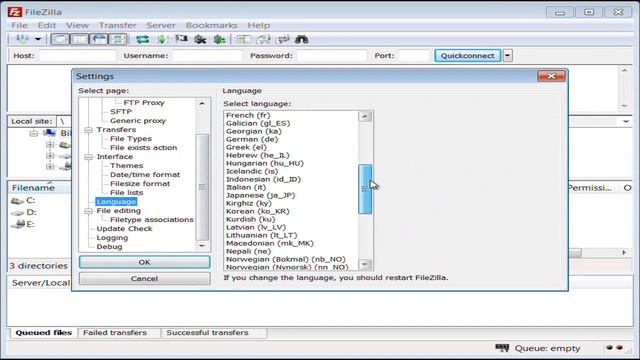The image size is (640, 360).
Task: Click the Port input field
Action: tap(414, 56)
